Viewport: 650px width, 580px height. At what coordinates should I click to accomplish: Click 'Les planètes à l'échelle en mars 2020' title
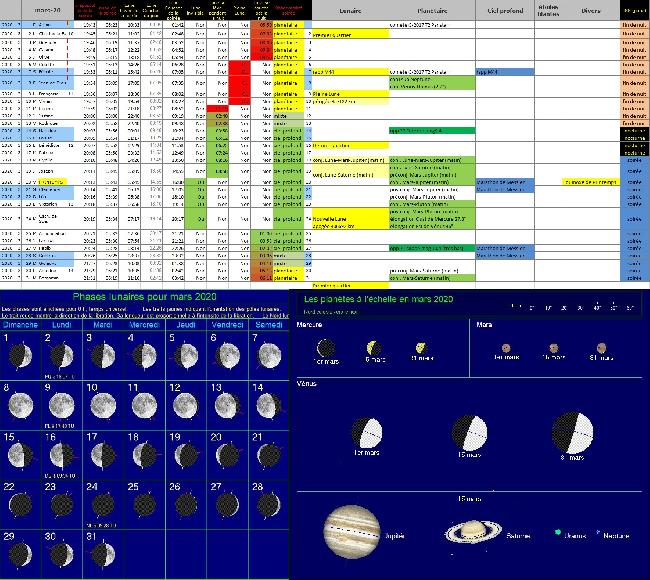(378, 299)
